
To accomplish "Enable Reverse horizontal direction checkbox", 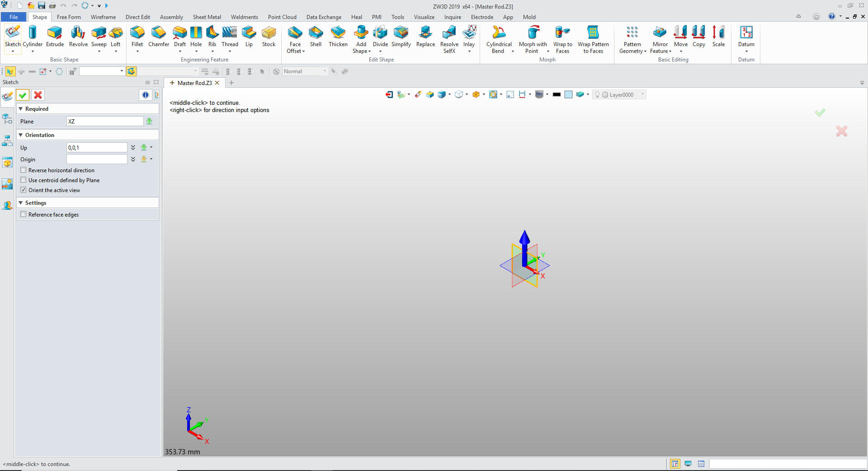I will 24,170.
